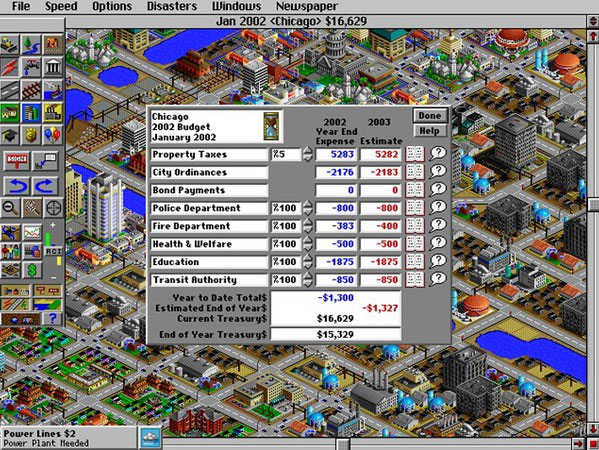The height and width of the screenshot is (450, 599).
Task: Choose the power lines lightning tool
Action: (10, 67)
